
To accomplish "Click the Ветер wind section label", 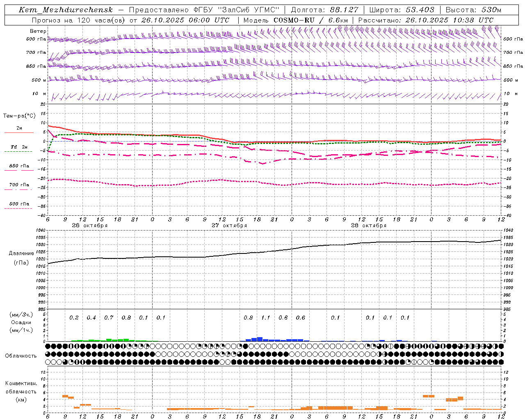I will point(38,31).
